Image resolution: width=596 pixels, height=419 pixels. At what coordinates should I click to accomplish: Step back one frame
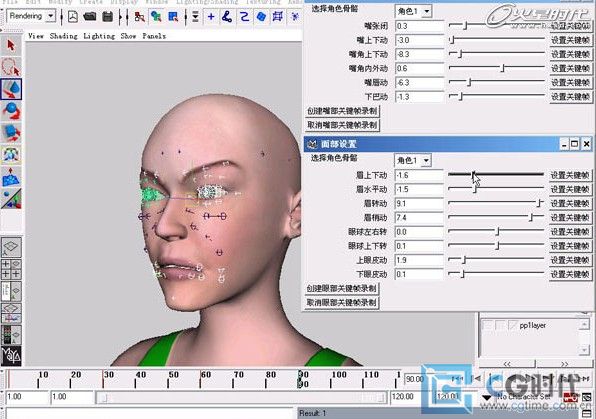click(x=476, y=379)
